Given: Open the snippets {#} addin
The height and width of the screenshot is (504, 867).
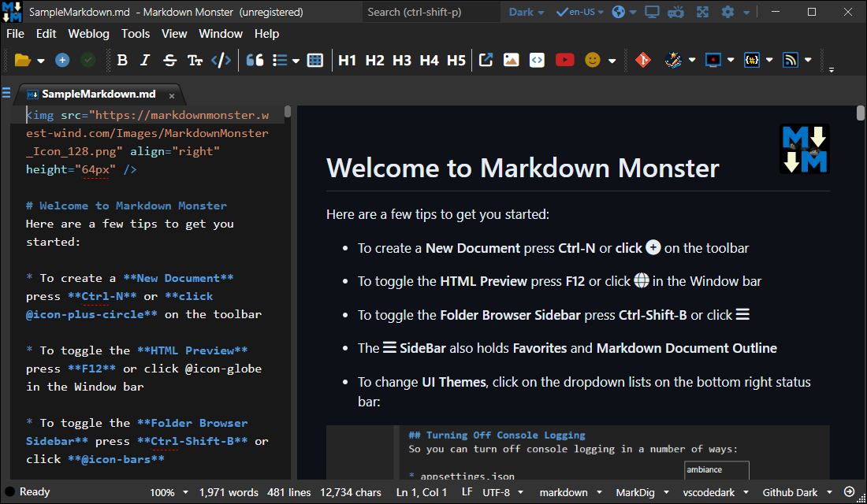Looking at the screenshot, I should [x=752, y=60].
